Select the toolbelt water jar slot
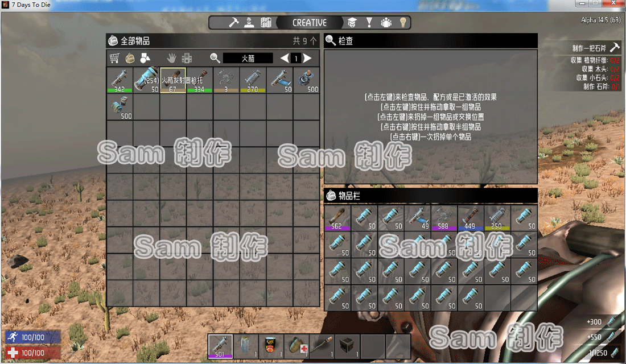Viewport: 626px width, 364px height. tap(246, 346)
